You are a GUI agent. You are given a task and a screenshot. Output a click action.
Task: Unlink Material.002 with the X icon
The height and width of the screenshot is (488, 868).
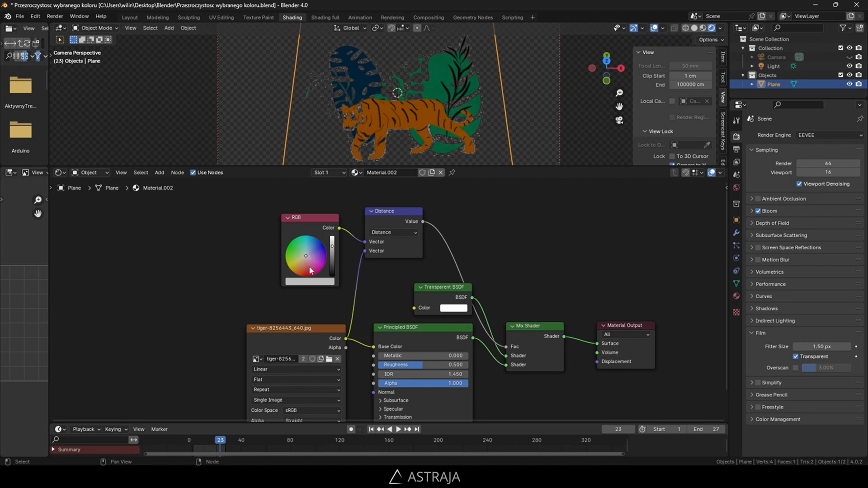pyautogui.click(x=441, y=173)
